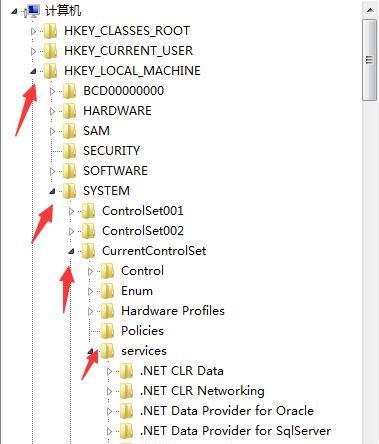Screen dimensions: 379x444
Task: Click the Control folder icon
Action: pyautogui.click(x=108, y=271)
